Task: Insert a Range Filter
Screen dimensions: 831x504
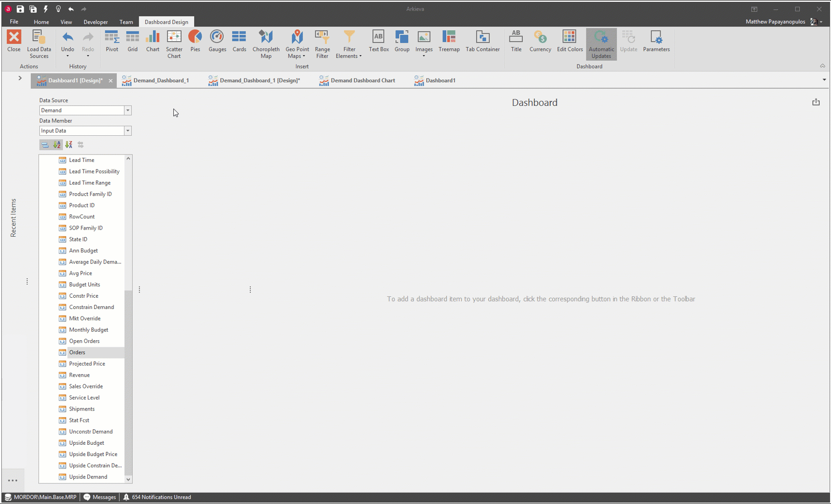Action: pyautogui.click(x=322, y=44)
